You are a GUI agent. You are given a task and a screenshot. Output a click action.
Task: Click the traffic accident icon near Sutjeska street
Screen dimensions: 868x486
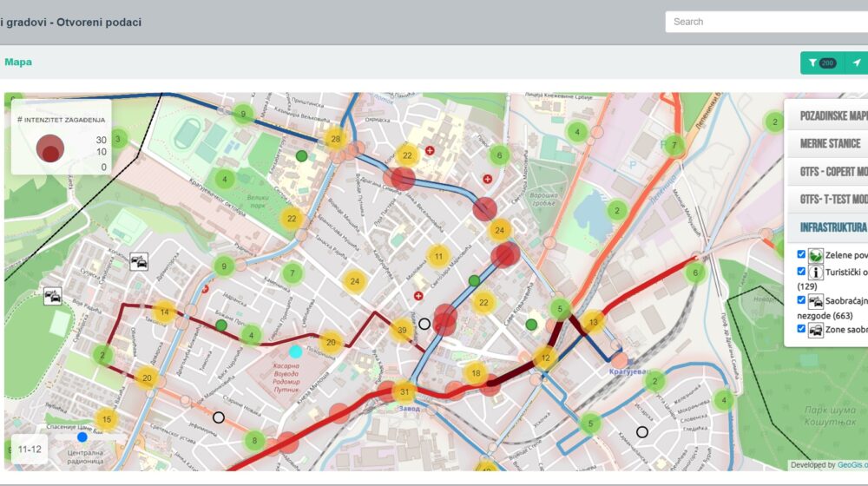coord(138,260)
